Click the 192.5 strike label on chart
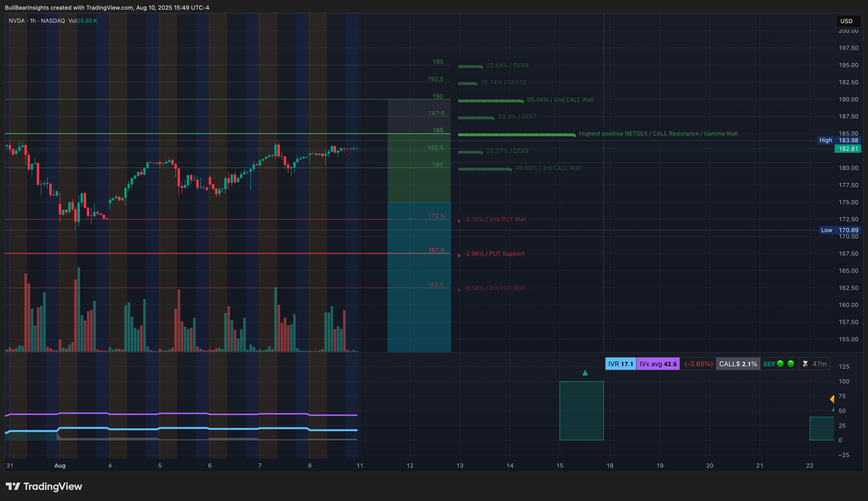This screenshot has height=501, width=868. (x=435, y=79)
